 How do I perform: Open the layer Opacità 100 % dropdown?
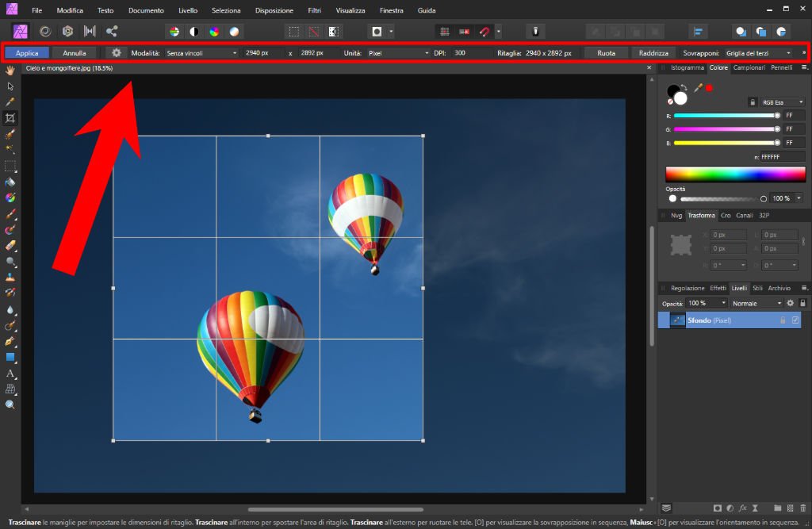(723, 303)
